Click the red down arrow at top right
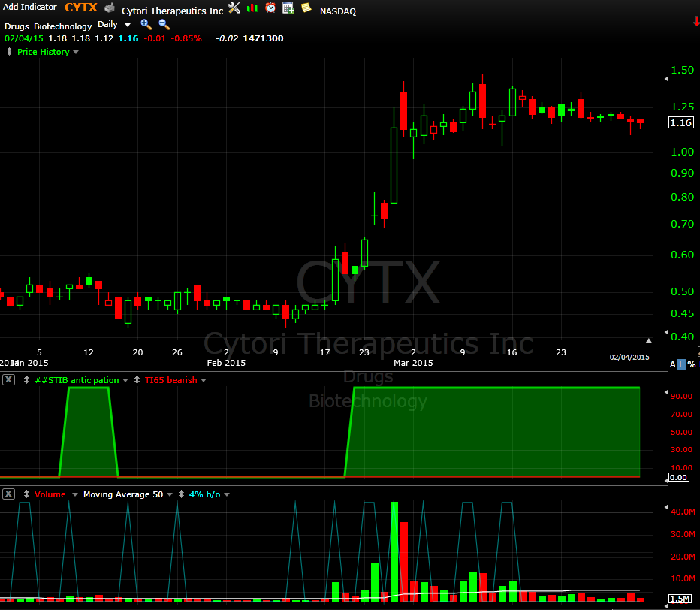The width and height of the screenshot is (700, 610). tap(696, 21)
